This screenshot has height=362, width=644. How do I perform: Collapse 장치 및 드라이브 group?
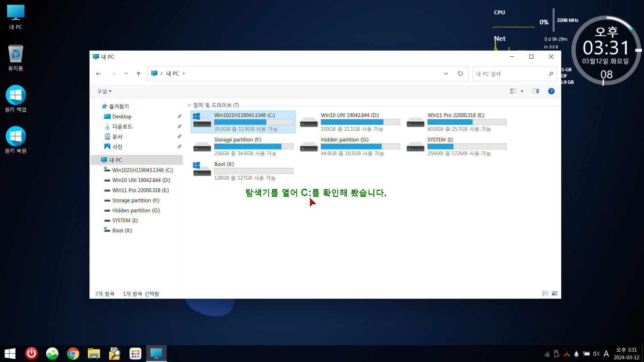coord(189,105)
